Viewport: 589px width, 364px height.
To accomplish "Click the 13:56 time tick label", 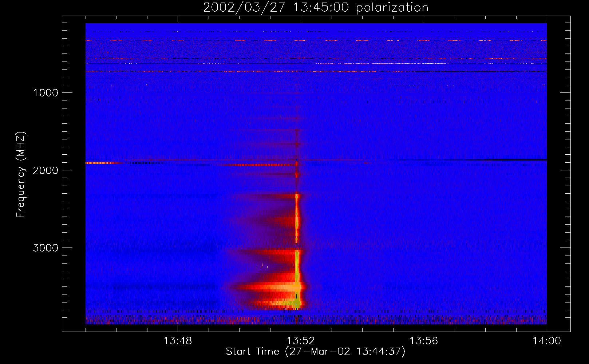I will coord(424,341).
